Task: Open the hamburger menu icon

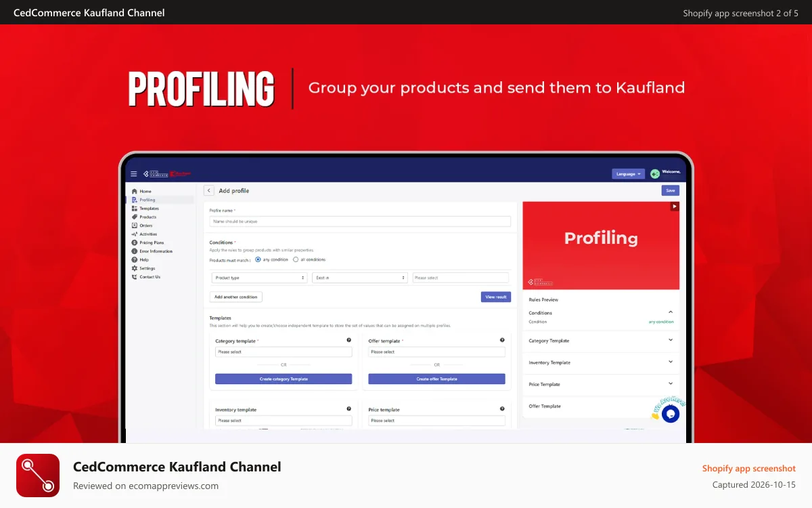Action: tap(134, 174)
